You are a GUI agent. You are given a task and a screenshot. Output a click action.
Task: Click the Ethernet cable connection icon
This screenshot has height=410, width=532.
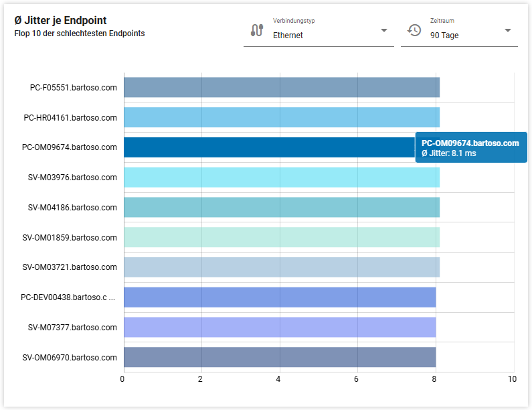[x=257, y=30]
